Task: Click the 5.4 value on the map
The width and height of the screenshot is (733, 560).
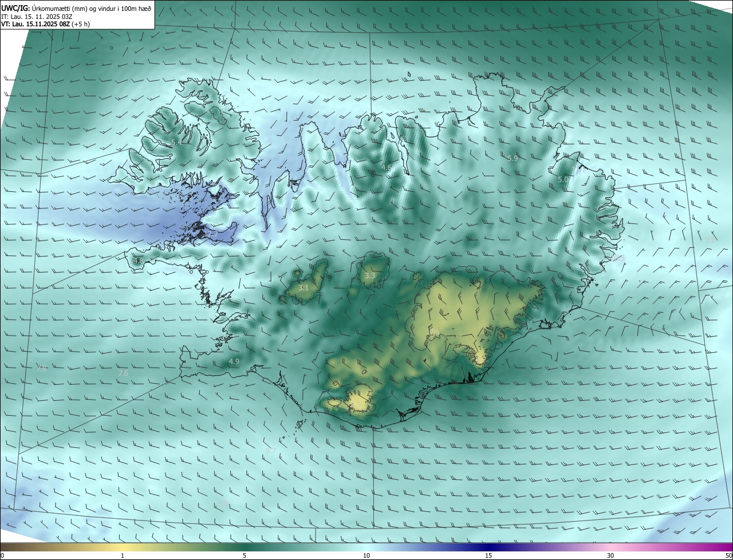Action: pos(176,142)
